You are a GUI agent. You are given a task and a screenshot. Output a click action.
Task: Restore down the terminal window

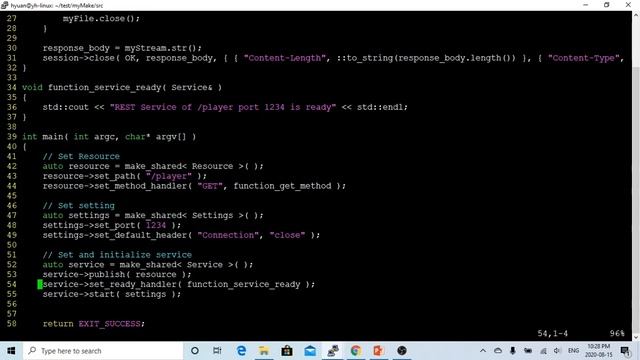(607, 5)
